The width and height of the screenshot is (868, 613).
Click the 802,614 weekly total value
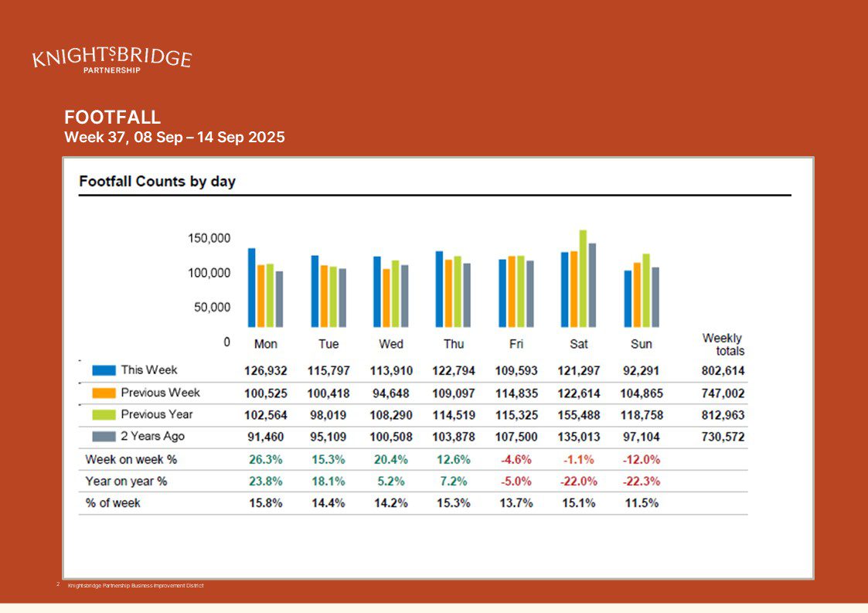coord(723,371)
